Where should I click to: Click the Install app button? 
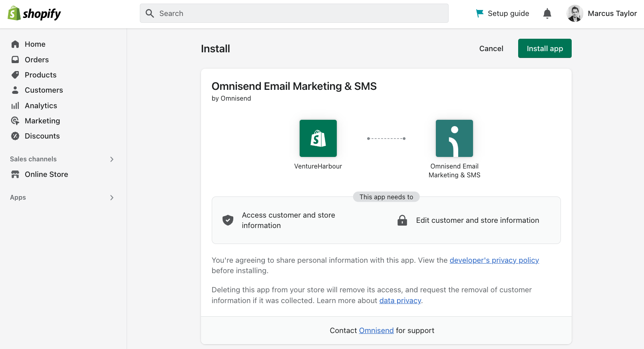[545, 48]
